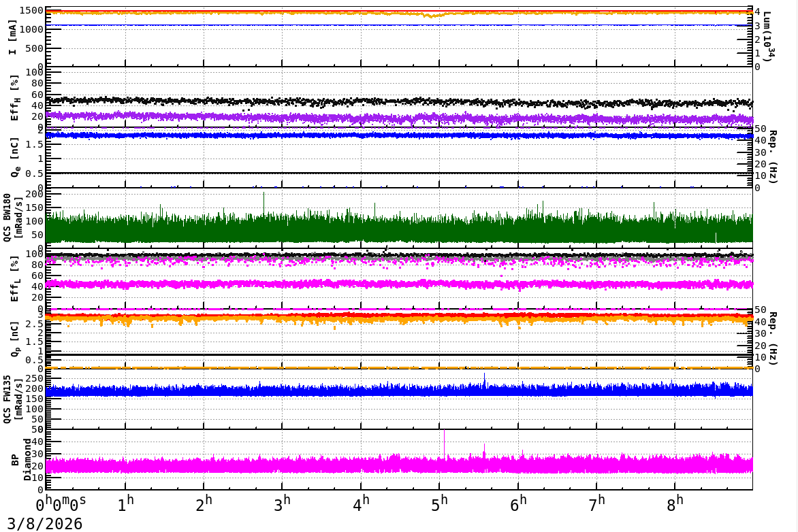Click the '6h' time axis label
This screenshot has height=532, width=798.
point(518,504)
